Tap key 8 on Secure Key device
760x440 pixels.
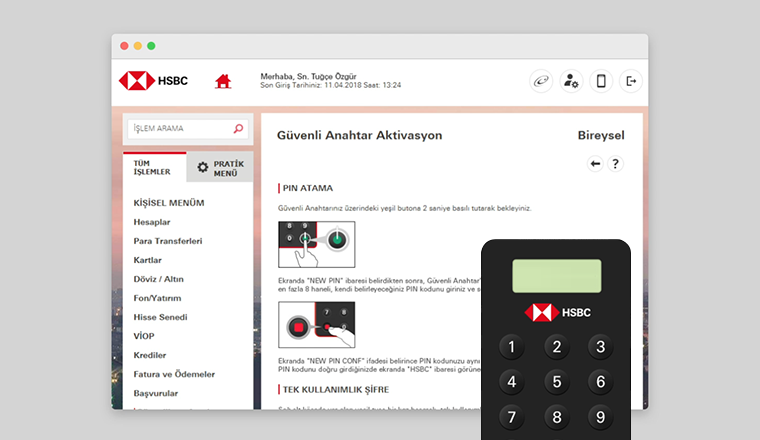click(556, 417)
